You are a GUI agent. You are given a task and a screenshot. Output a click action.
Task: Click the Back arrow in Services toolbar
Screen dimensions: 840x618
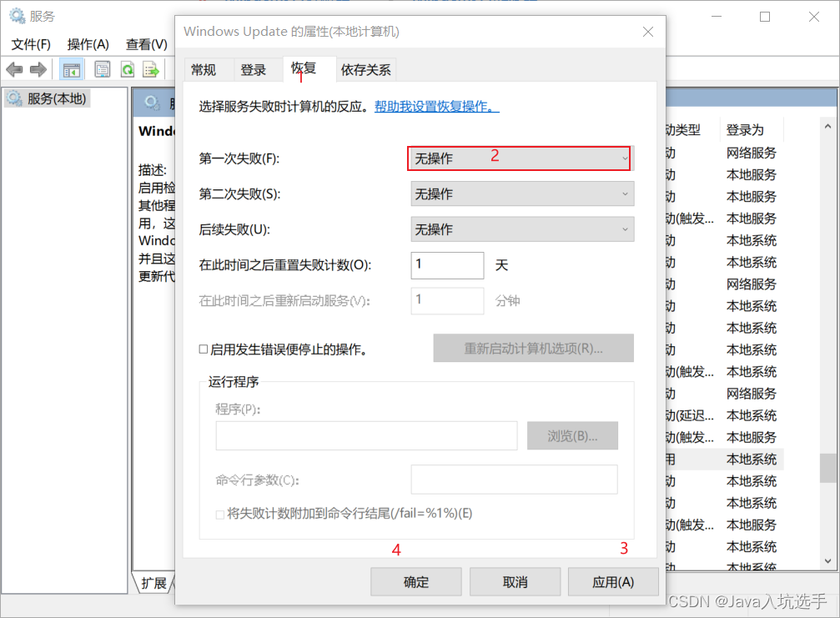coord(14,69)
